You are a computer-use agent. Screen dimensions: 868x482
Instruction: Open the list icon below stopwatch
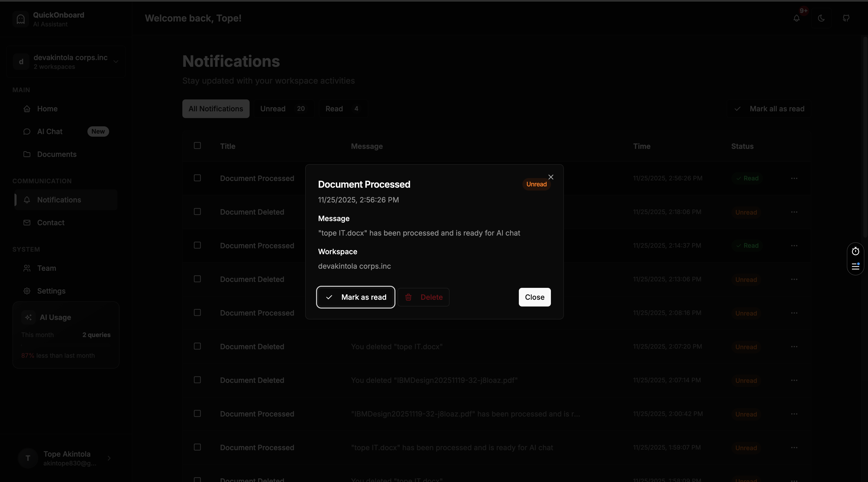[x=855, y=266]
